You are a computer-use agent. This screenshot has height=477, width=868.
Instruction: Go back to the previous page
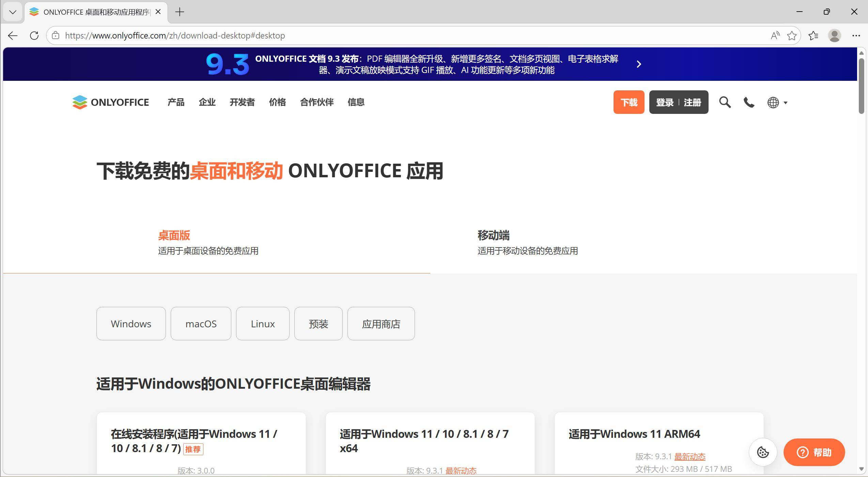[x=13, y=35]
